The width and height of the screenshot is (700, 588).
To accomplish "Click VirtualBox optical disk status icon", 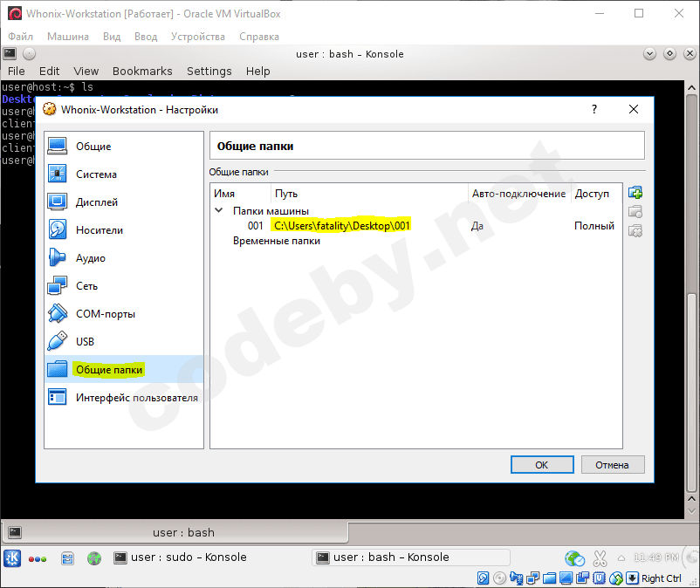I will tap(499, 578).
